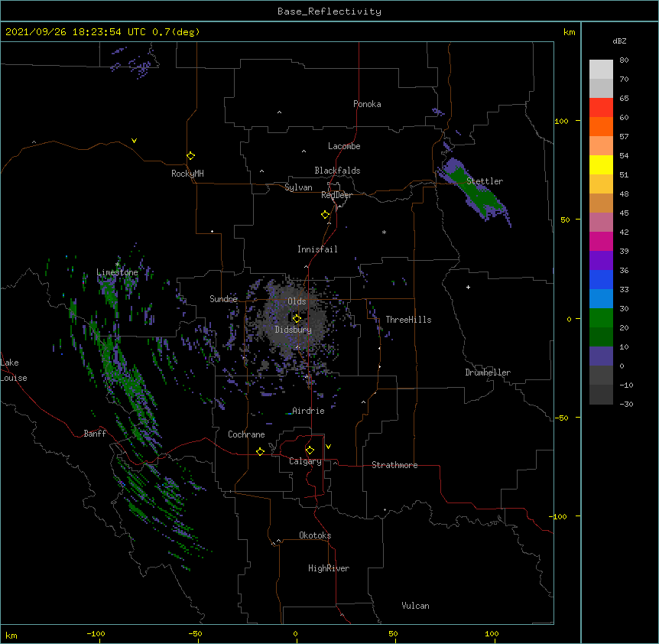Image resolution: width=659 pixels, height=644 pixels.
Task: Click the yellow diamond marker near RockyMH
Action: pos(190,156)
